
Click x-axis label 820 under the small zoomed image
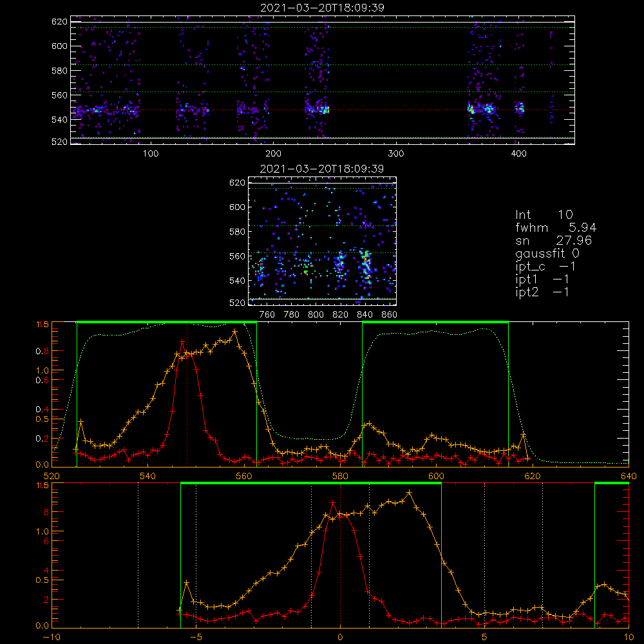(341, 315)
